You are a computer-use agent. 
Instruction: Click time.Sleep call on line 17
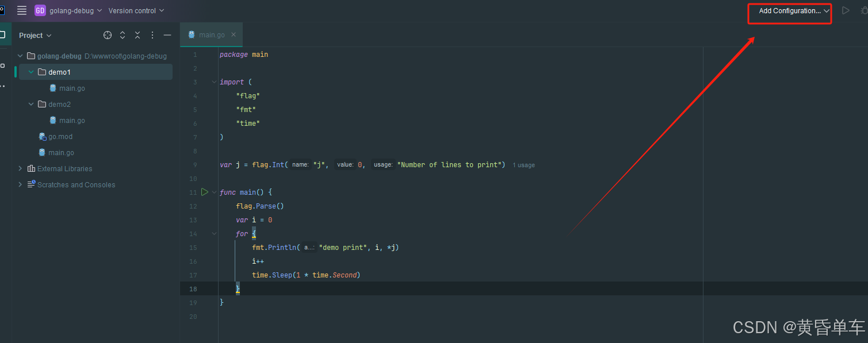[306, 275]
